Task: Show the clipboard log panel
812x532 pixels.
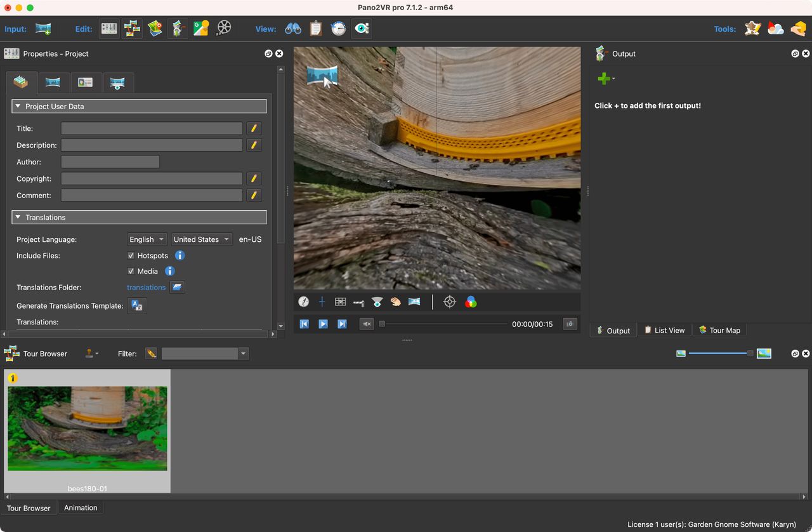Action: click(x=315, y=28)
